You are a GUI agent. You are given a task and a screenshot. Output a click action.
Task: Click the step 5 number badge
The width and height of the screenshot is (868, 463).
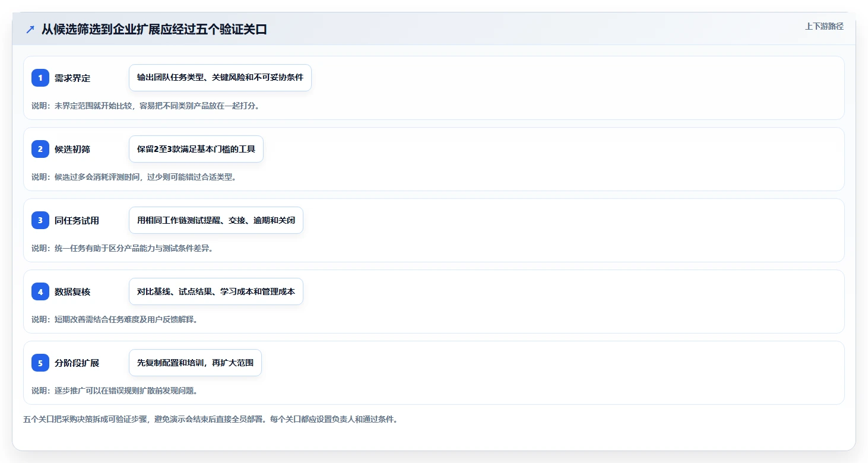(x=40, y=363)
